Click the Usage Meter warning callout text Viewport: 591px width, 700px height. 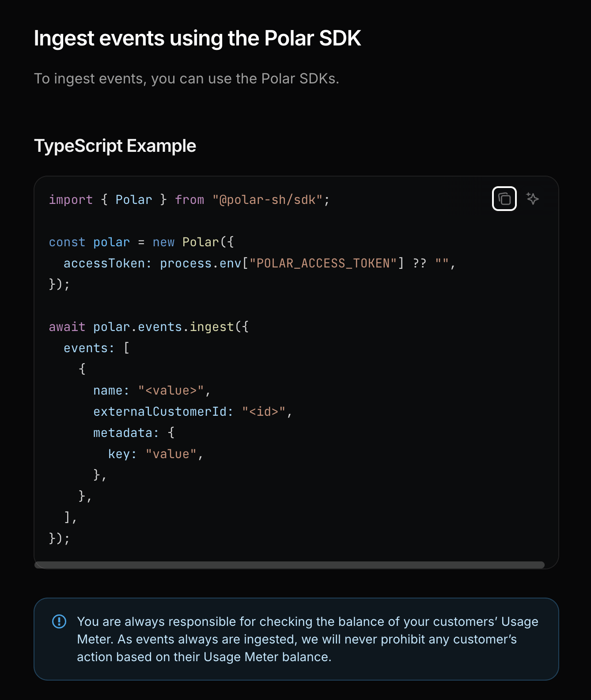(x=307, y=639)
